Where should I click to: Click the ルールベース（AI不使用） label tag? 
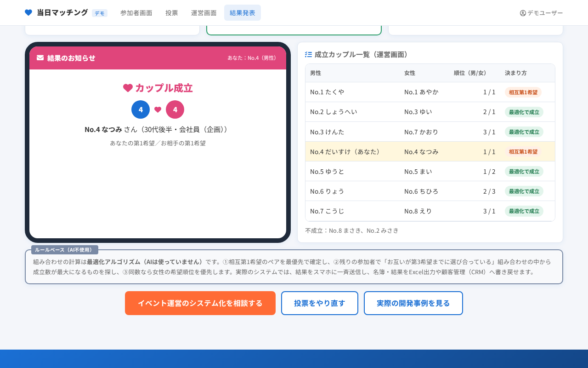pyautogui.click(x=65, y=250)
